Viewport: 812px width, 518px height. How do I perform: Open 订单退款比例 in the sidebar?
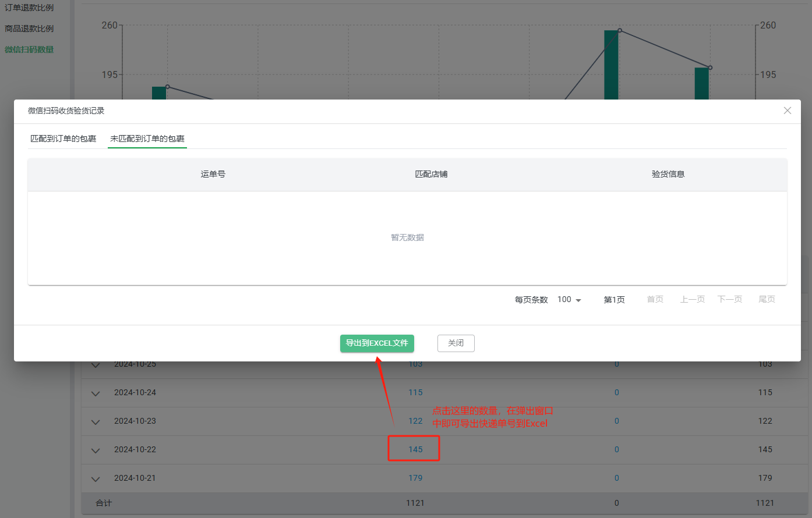[29, 8]
